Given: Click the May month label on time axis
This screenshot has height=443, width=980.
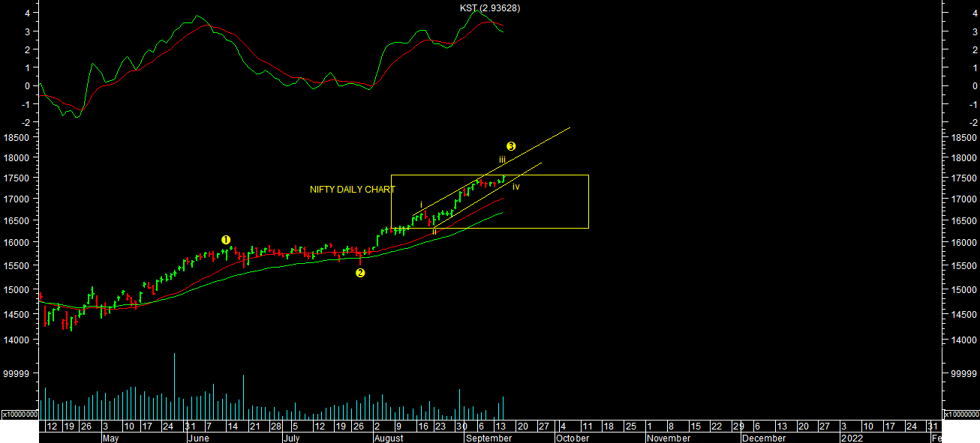Looking at the screenshot, I should pos(110,438).
